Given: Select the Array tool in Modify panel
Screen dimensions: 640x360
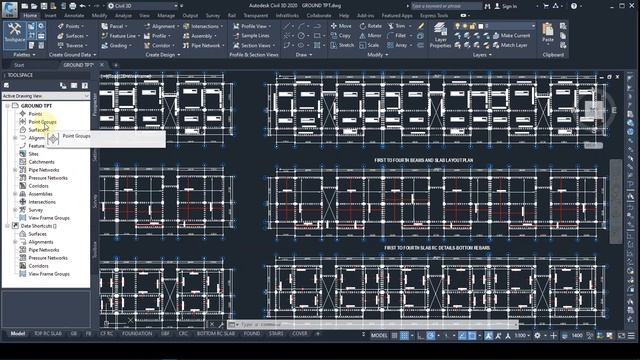Looking at the screenshot, I should pyautogui.click(x=397, y=45).
